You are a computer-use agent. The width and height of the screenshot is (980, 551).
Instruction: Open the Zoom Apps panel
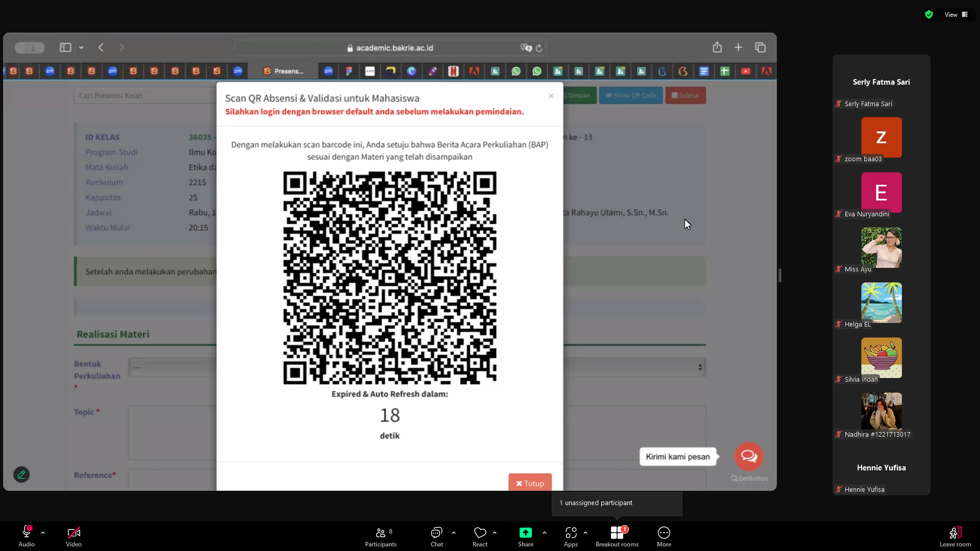(571, 536)
